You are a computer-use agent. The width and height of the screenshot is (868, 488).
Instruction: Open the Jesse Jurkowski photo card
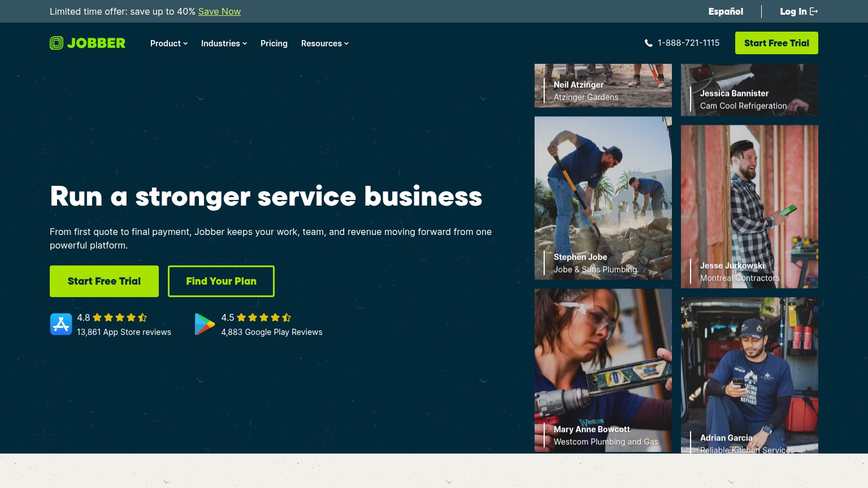coord(749,207)
